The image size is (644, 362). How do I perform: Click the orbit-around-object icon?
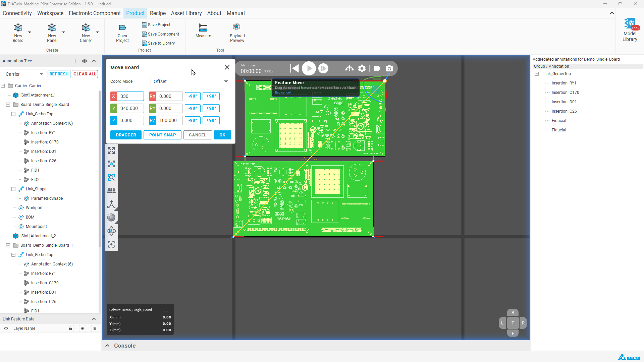(111, 231)
